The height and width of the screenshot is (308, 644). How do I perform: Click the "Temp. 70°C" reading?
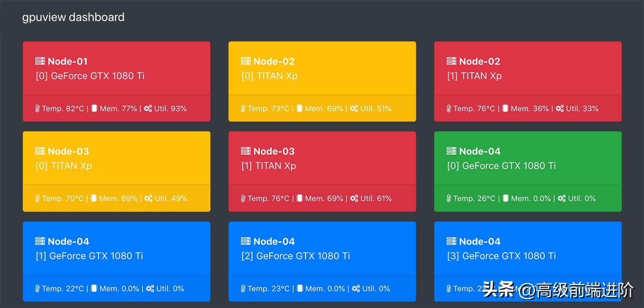coord(63,198)
